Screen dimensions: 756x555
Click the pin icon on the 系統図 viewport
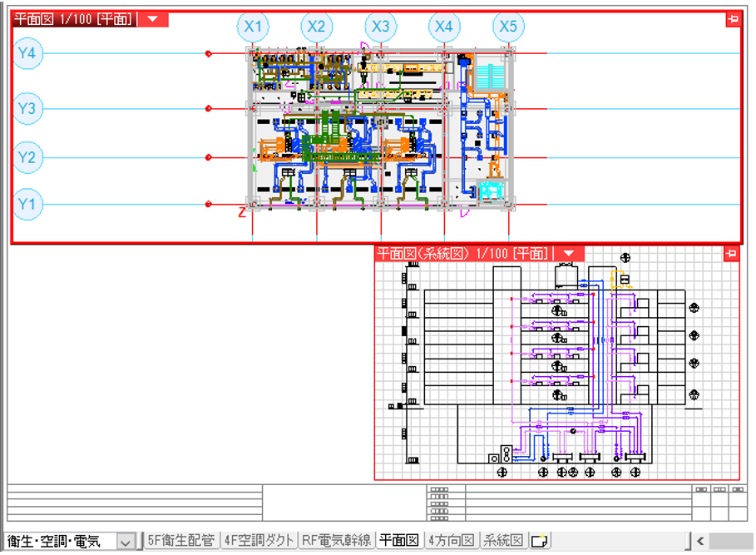point(733,254)
